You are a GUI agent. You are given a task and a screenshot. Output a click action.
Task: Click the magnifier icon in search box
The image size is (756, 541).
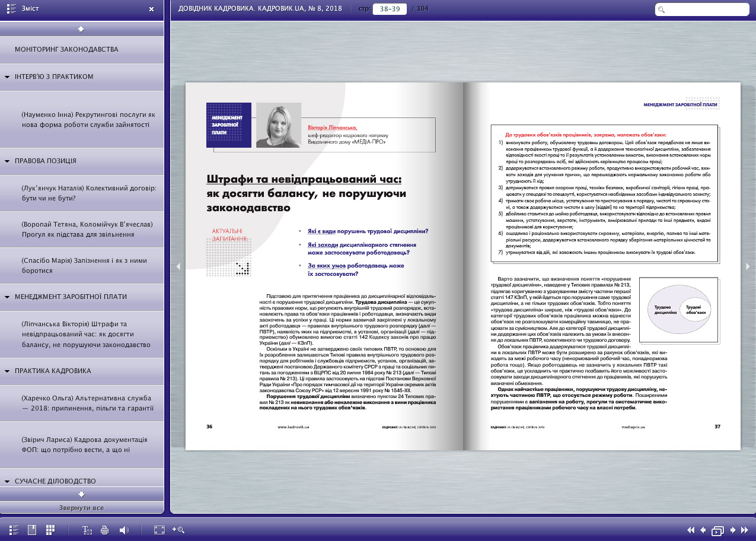pos(662,9)
